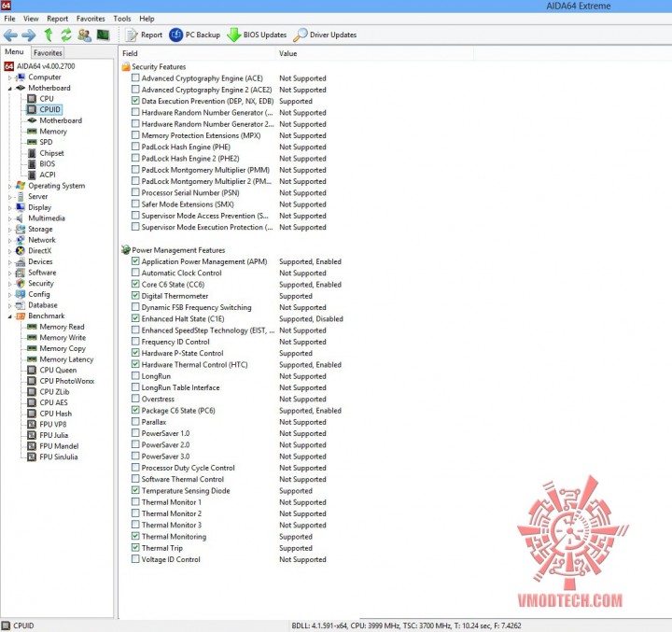
Task: Expand the Server tree node
Action: [10, 197]
